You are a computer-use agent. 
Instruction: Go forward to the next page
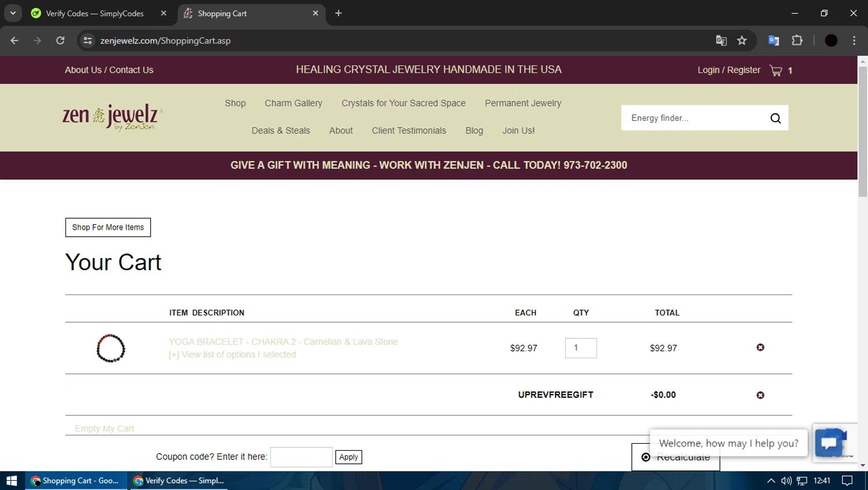pyautogui.click(x=38, y=40)
